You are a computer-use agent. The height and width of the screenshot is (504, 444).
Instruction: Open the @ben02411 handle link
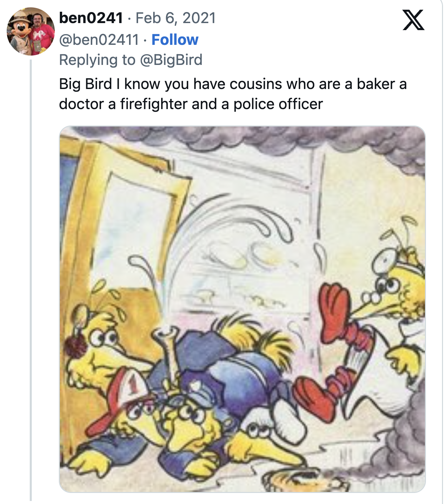click(x=99, y=39)
